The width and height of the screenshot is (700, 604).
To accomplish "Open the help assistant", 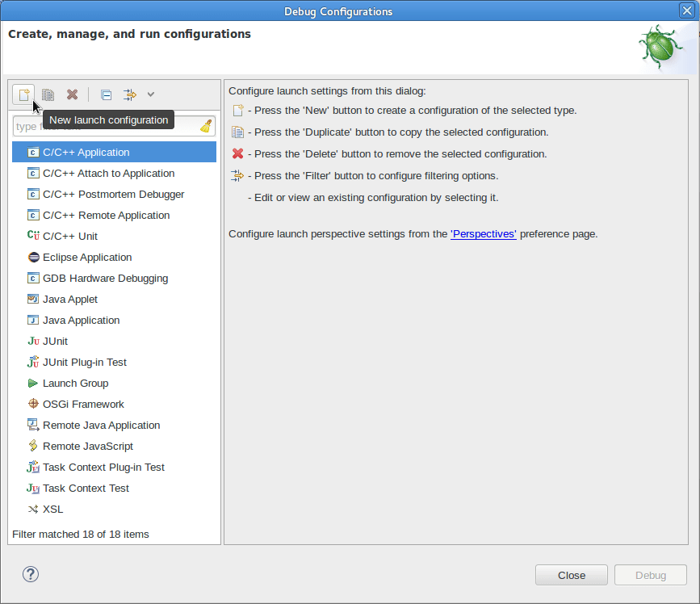I will 31,574.
